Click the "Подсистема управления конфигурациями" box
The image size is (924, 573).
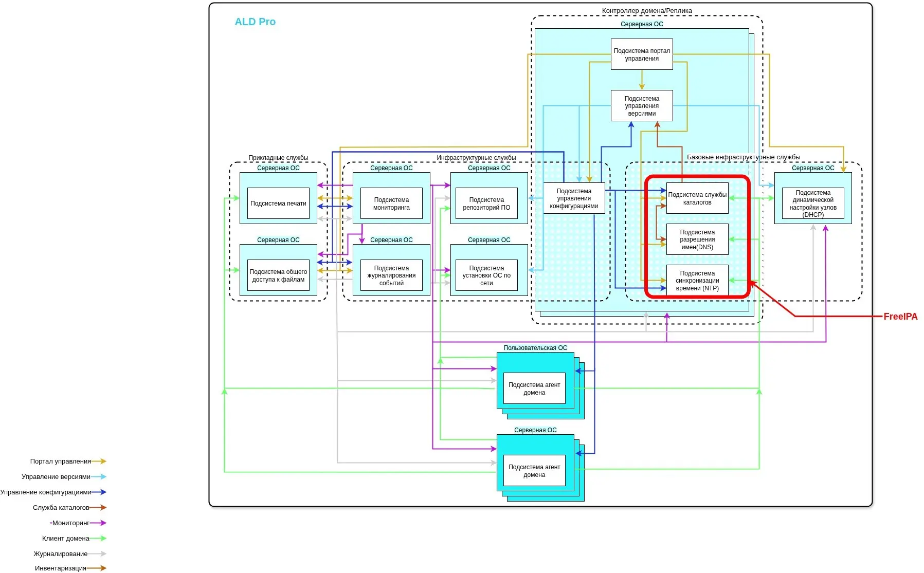[x=574, y=198]
